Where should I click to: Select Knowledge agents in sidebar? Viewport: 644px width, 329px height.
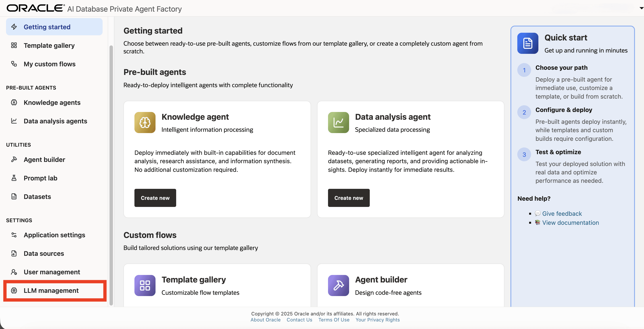(54, 102)
